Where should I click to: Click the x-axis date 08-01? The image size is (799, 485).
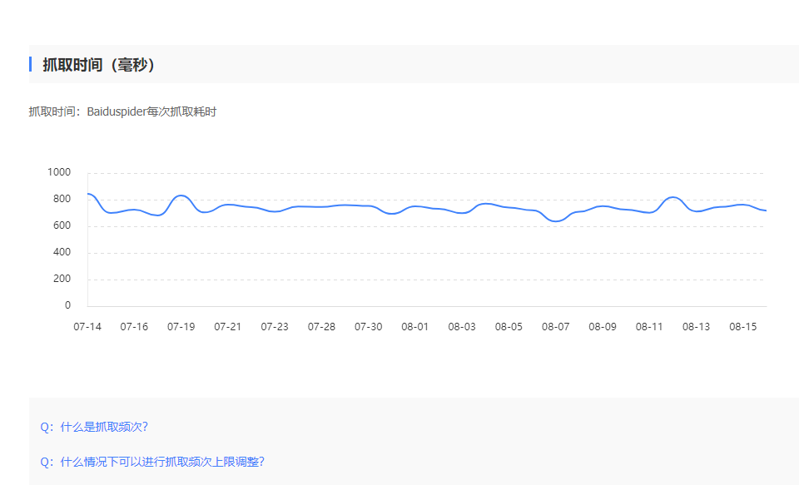pyautogui.click(x=415, y=327)
